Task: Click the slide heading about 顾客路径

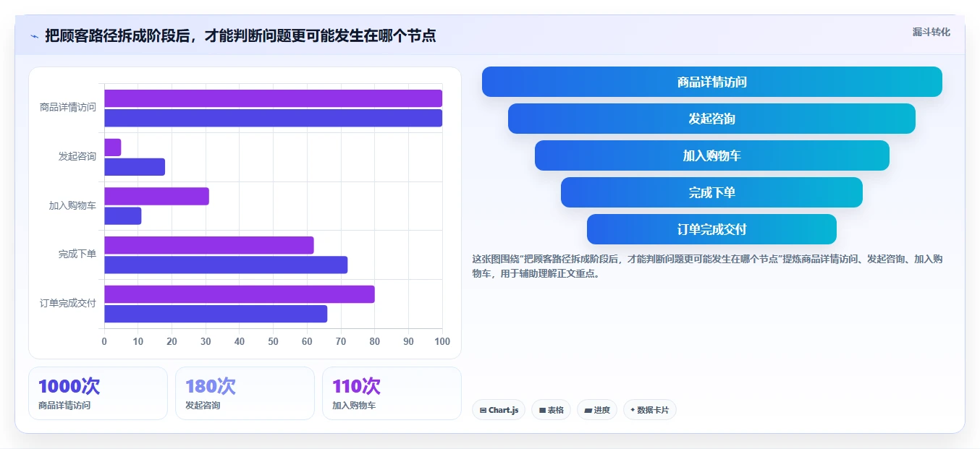Action: pos(240,35)
